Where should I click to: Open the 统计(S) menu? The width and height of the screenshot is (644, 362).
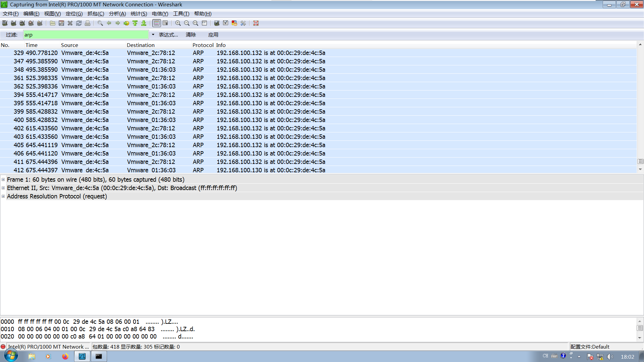pyautogui.click(x=139, y=14)
